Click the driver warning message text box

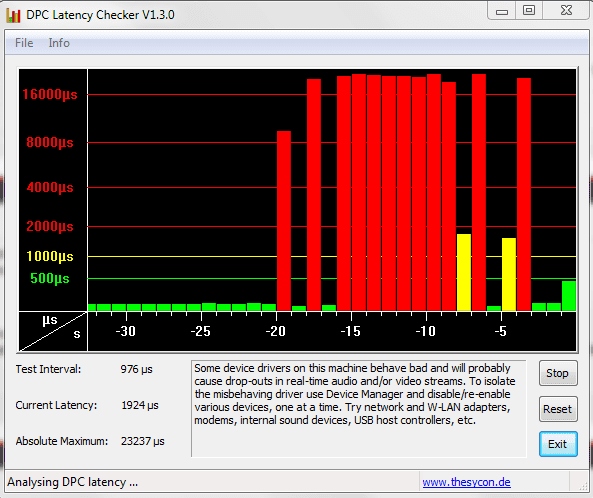[359, 408]
